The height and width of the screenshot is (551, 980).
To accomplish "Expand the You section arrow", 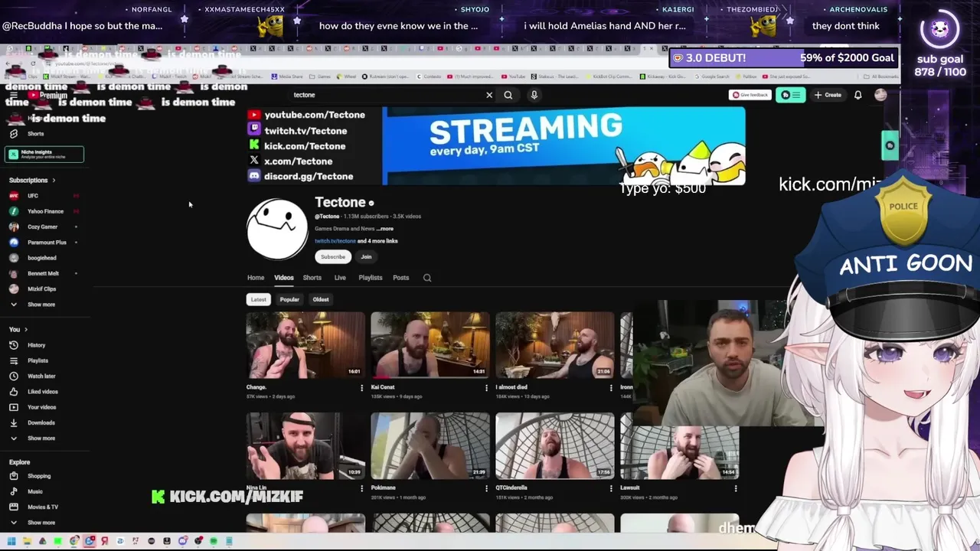I will pyautogui.click(x=26, y=330).
